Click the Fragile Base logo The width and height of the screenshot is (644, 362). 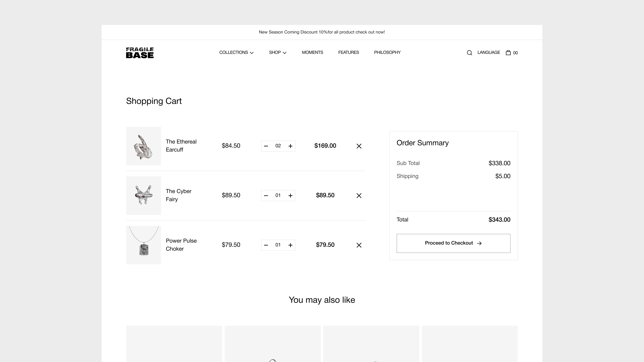[x=140, y=53]
